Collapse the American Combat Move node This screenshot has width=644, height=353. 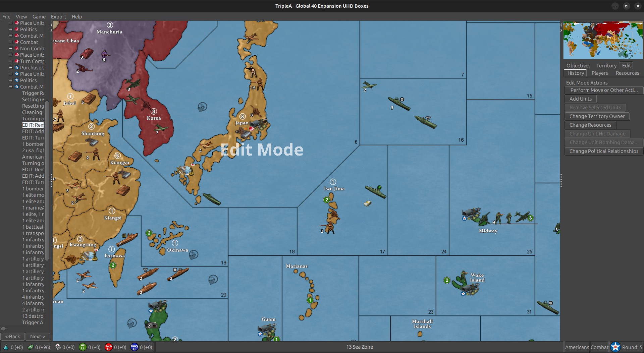click(x=10, y=86)
